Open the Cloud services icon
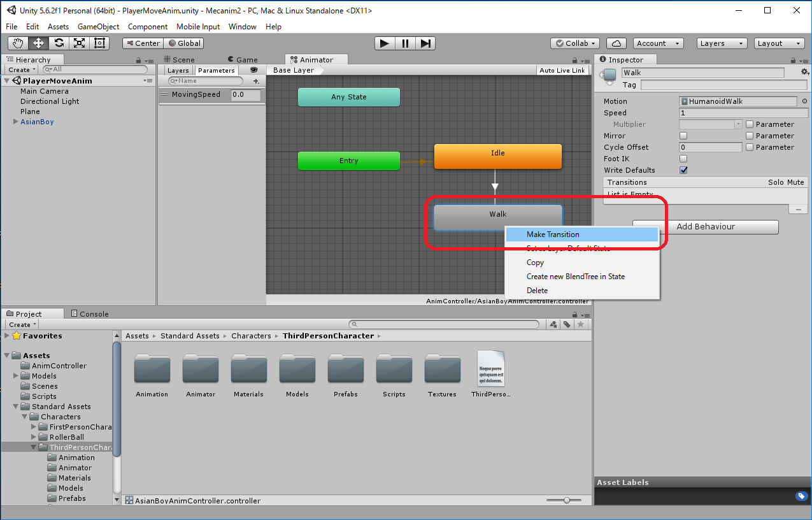 tap(616, 43)
